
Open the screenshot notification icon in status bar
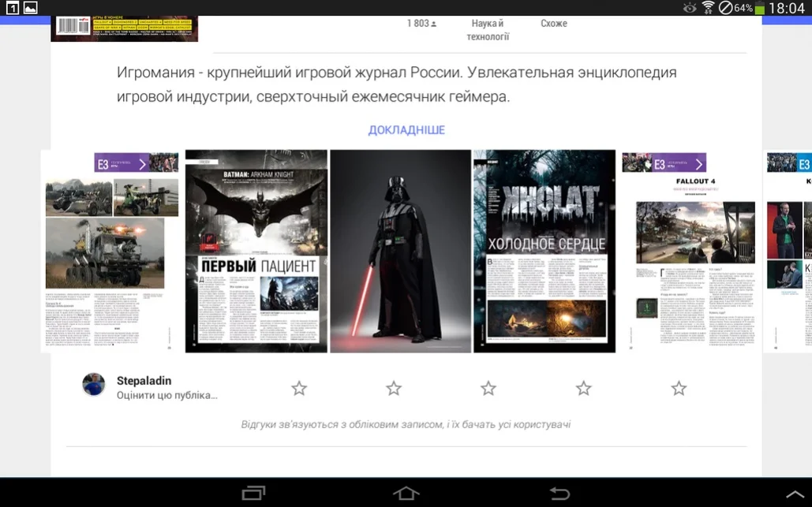[x=31, y=8]
